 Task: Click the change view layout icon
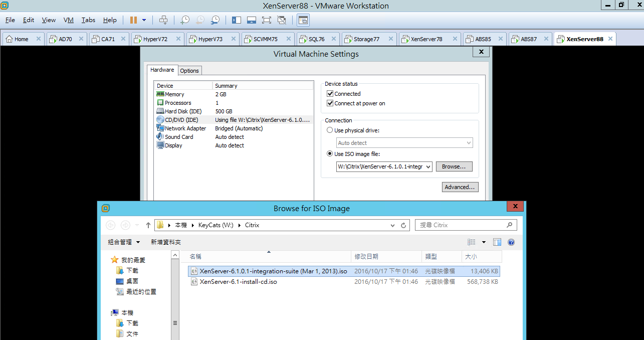(x=472, y=242)
